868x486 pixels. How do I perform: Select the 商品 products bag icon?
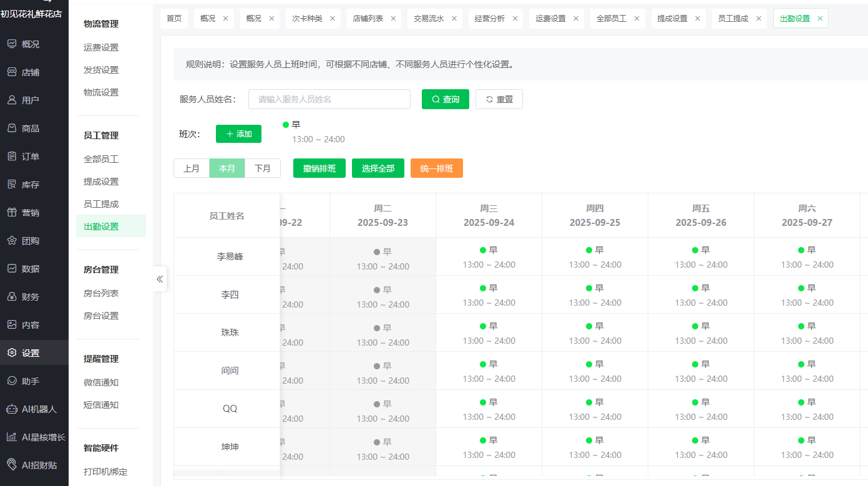12,128
